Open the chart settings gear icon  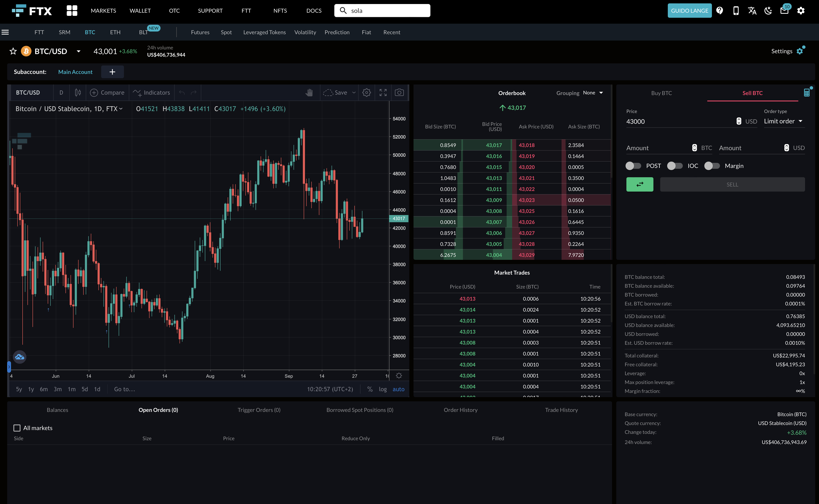click(x=366, y=93)
